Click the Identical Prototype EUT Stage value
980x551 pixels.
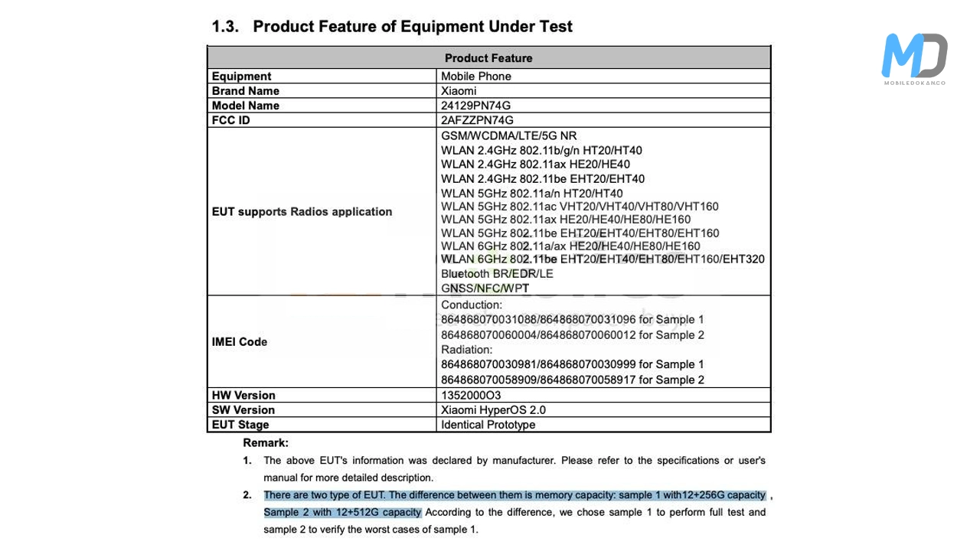coord(488,425)
